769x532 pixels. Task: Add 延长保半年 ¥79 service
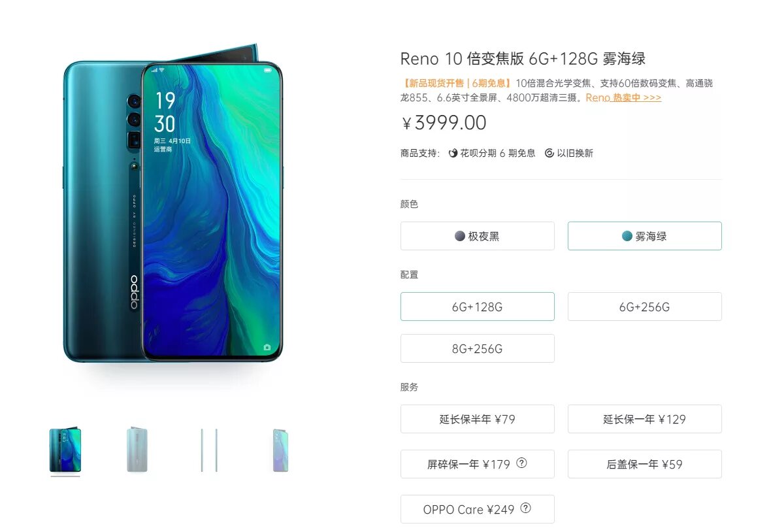click(x=477, y=419)
